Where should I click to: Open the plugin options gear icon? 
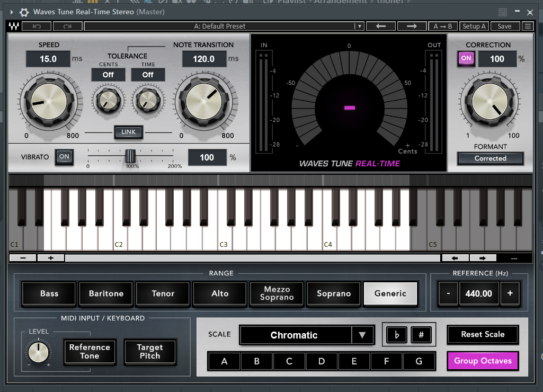click(24, 13)
